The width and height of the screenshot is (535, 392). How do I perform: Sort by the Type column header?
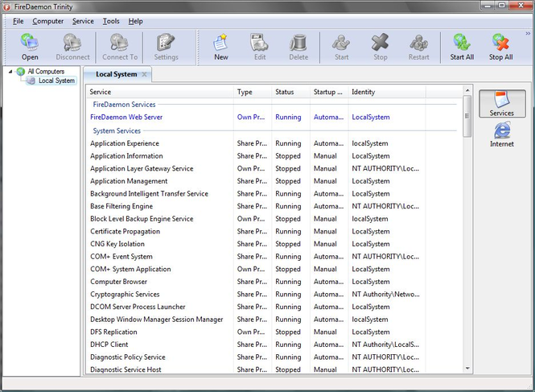253,92
